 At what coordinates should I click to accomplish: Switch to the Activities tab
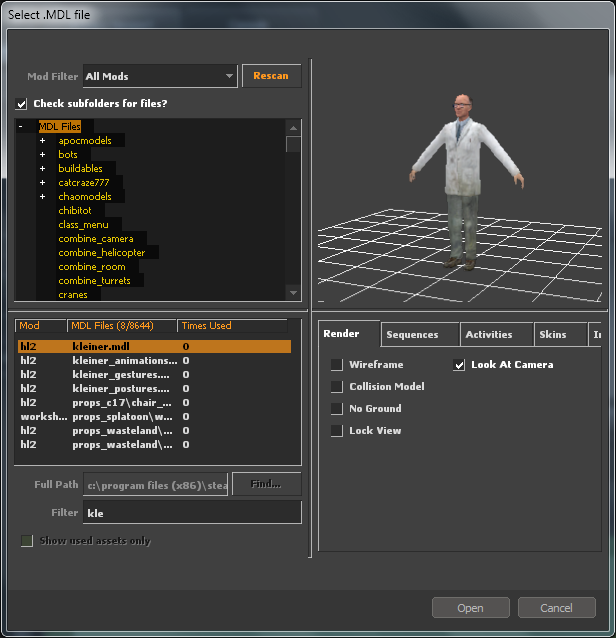pos(497,334)
